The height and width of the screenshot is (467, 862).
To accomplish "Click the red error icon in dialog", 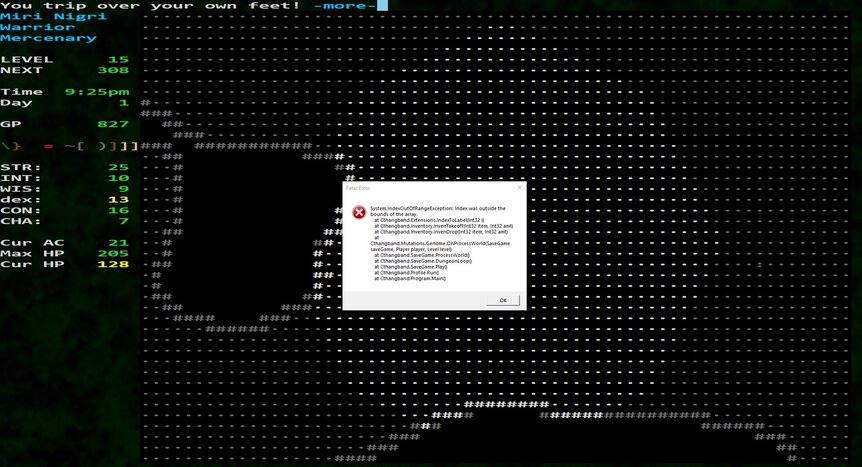I will [x=357, y=212].
